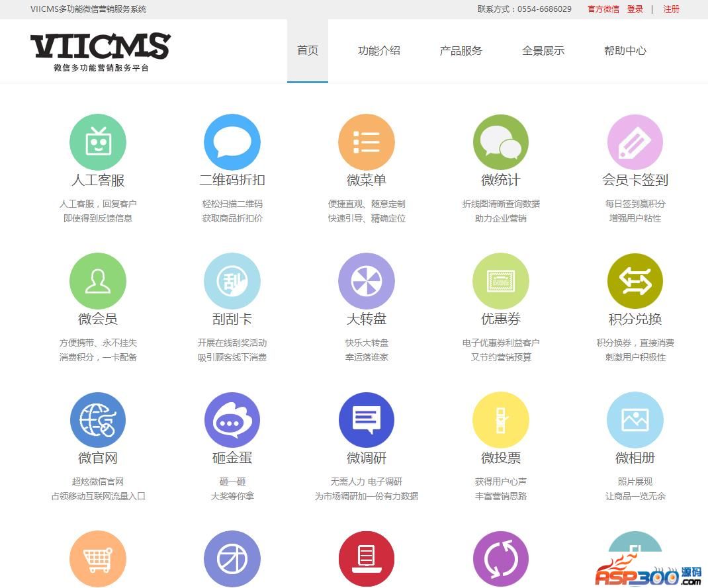Screen dimensions: 708x588
Task: Click the 微统计 heading
Action: [x=501, y=180]
